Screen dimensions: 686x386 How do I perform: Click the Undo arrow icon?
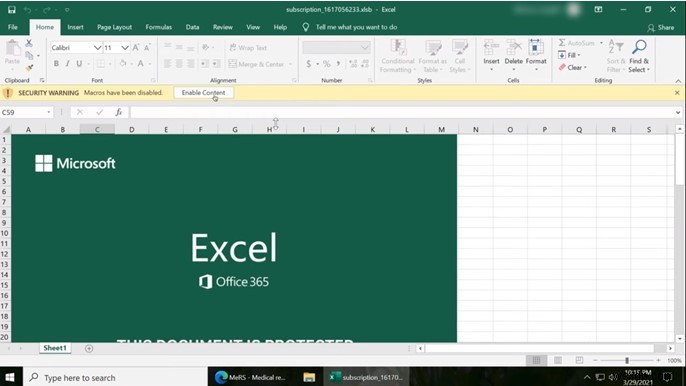click(x=27, y=10)
